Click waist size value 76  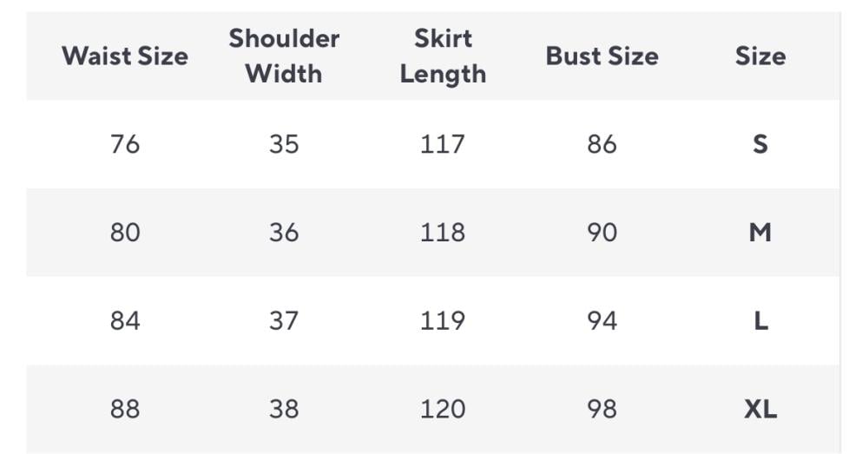click(125, 144)
